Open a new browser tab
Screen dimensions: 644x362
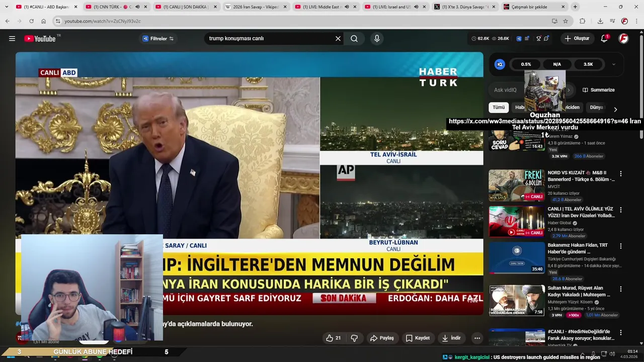(575, 7)
